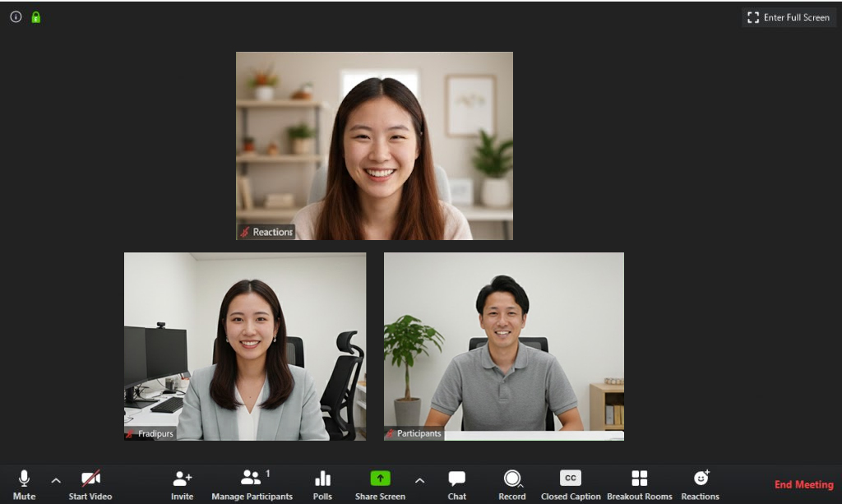The image size is (842, 504).
Task: Expand share options arrow beside Share Screen
Action: point(419,480)
